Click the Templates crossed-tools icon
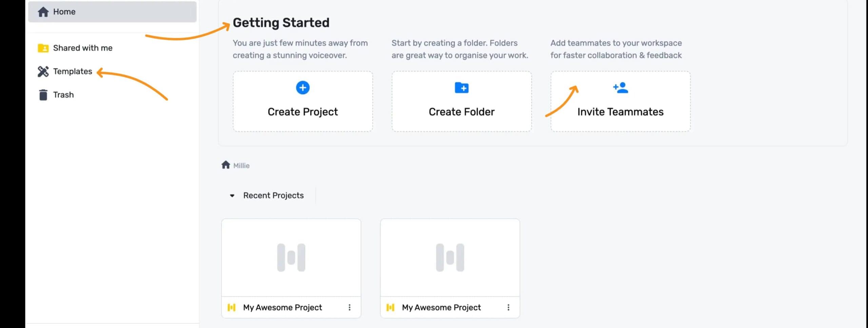The height and width of the screenshot is (328, 868). click(x=43, y=72)
